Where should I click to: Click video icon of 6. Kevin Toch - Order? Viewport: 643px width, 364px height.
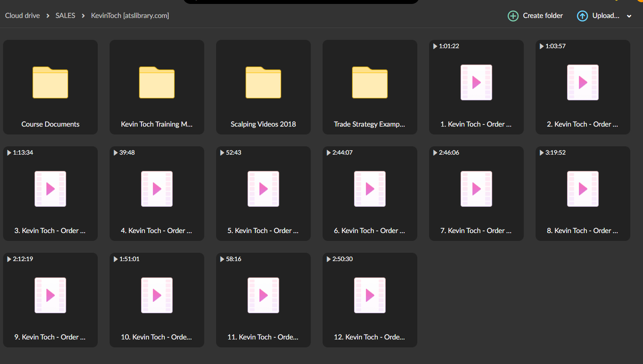click(370, 189)
